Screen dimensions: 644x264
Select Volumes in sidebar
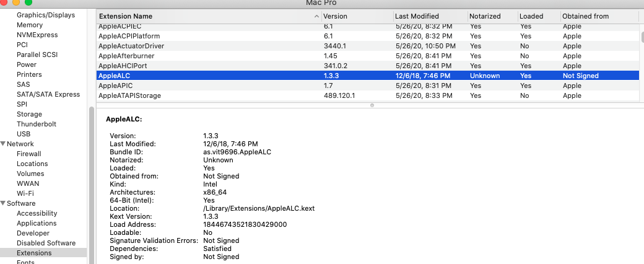click(30, 174)
